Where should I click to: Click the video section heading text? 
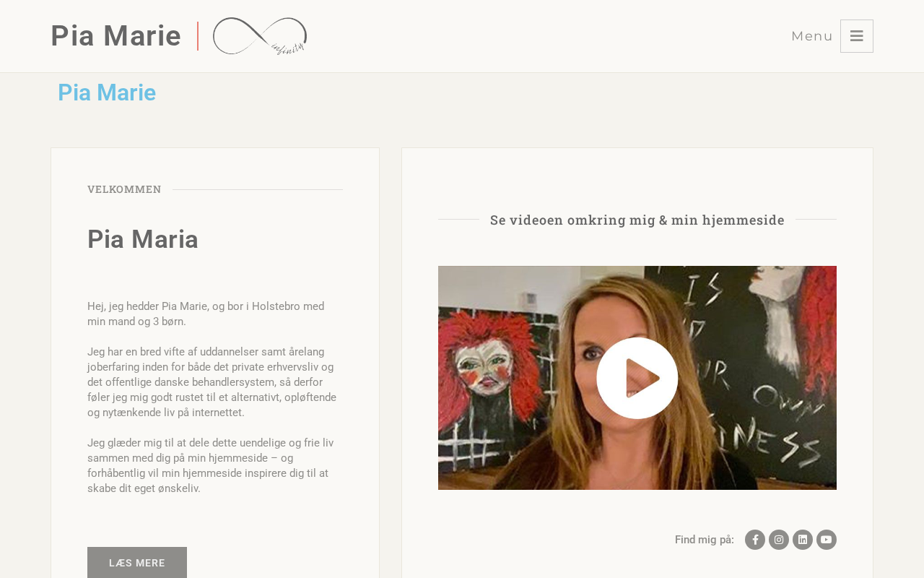[637, 220]
